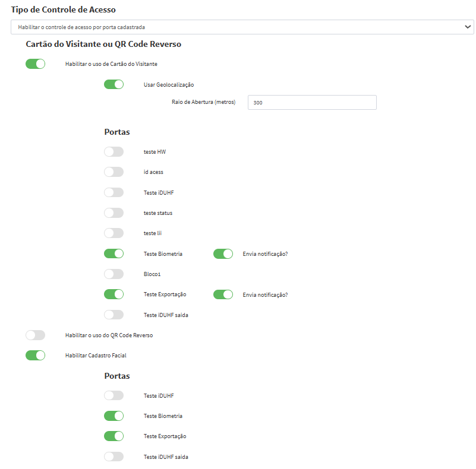Turn off Envia notificação for Teste Exportação
476x469 pixels.
click(x=223, y=294)
